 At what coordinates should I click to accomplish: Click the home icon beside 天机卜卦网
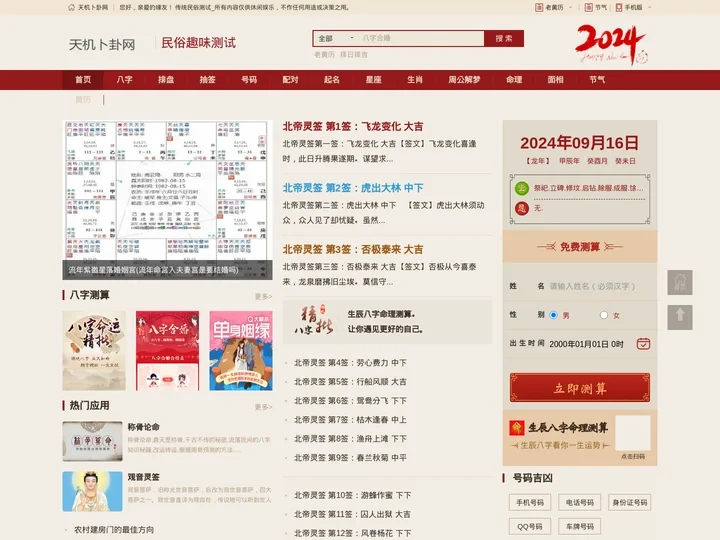71,7
